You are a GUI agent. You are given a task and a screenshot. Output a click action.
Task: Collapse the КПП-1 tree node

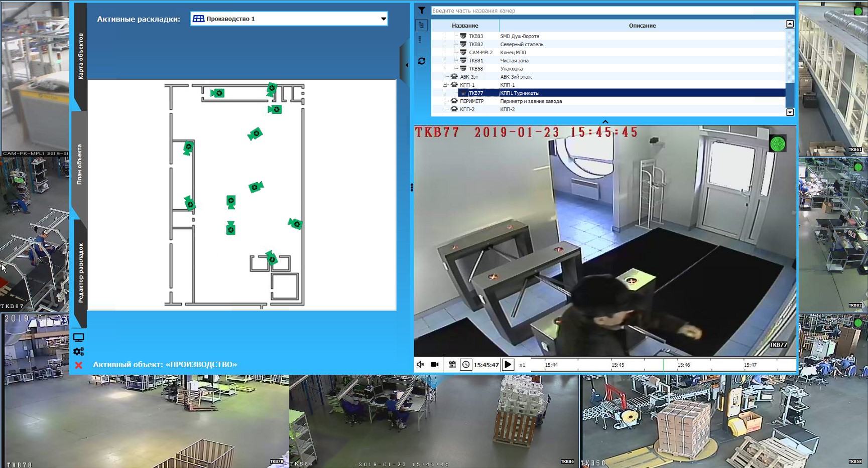click(x=444, y=85)
